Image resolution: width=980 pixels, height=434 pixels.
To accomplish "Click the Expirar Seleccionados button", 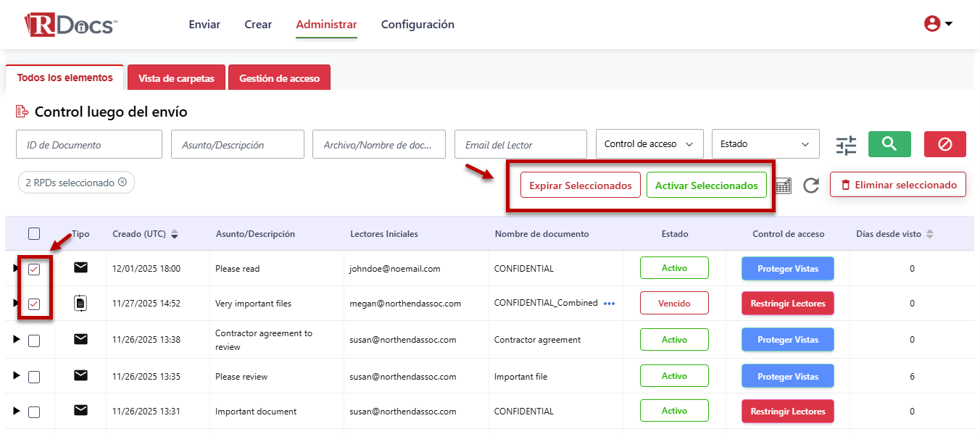I will (580, 185).
